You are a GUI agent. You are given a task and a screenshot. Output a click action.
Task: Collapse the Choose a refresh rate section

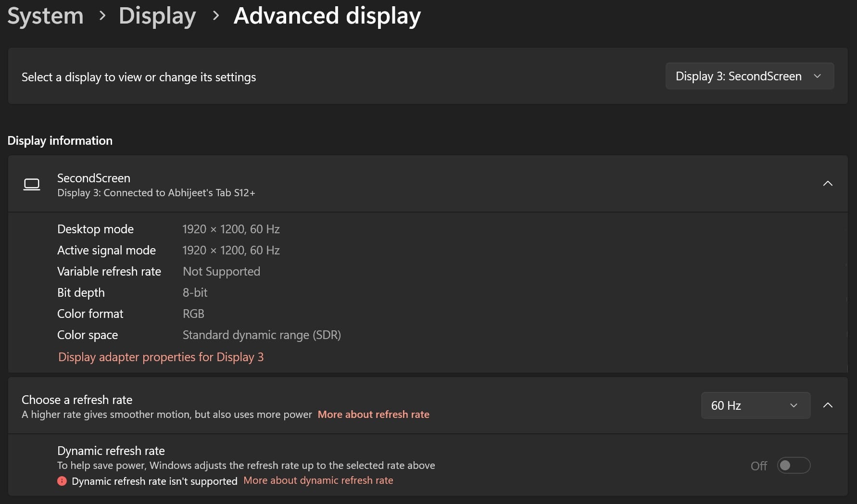click(x=828, y=405)
